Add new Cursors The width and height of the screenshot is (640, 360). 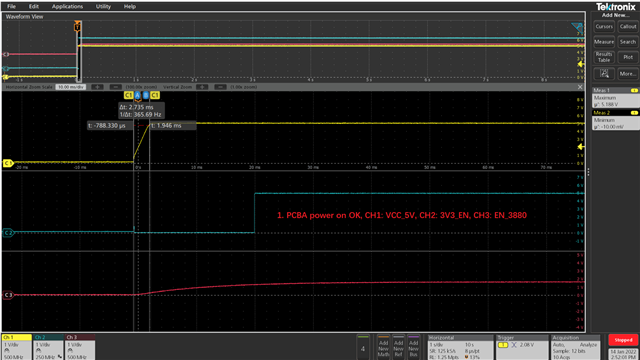[604, 27]
